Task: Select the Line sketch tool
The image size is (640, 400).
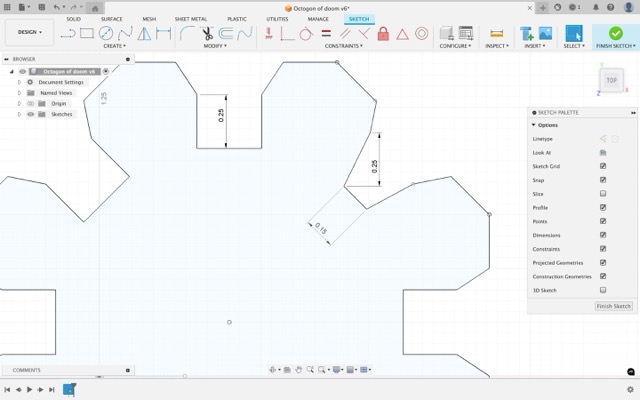Action: pyautogui.click(x=68, y=33)
